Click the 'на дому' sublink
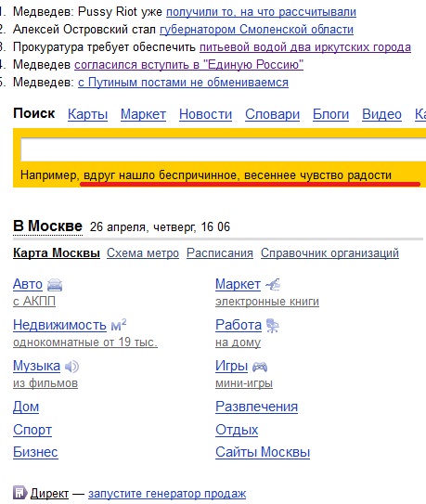Viewport: 426px width, 504px height. tap(238, 342)
